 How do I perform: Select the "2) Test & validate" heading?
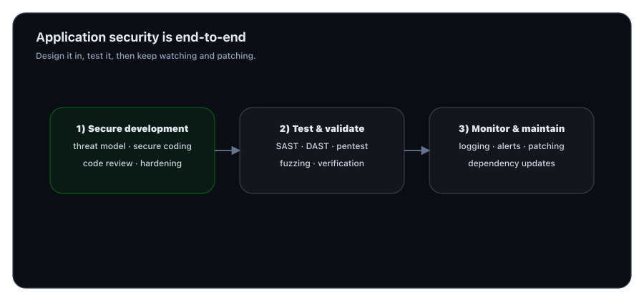[322, 129]
